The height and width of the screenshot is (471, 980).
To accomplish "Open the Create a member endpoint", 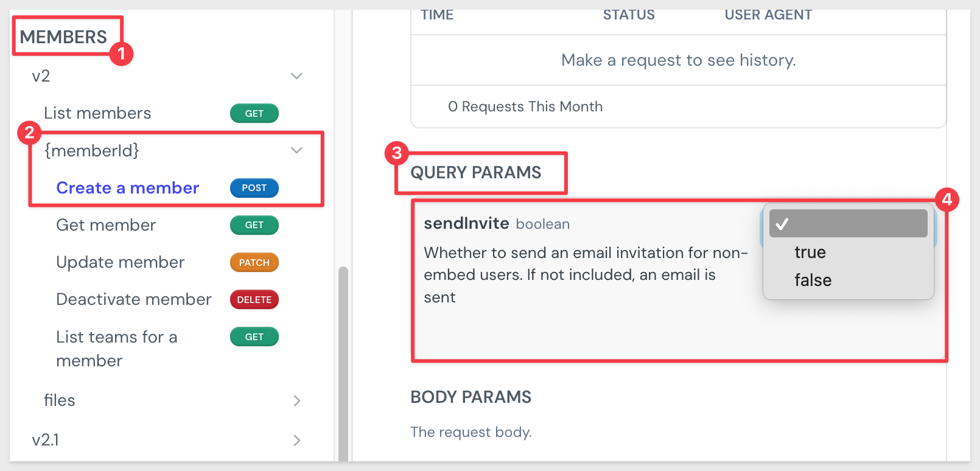I will pyautogui.click(x=127, y=188).
